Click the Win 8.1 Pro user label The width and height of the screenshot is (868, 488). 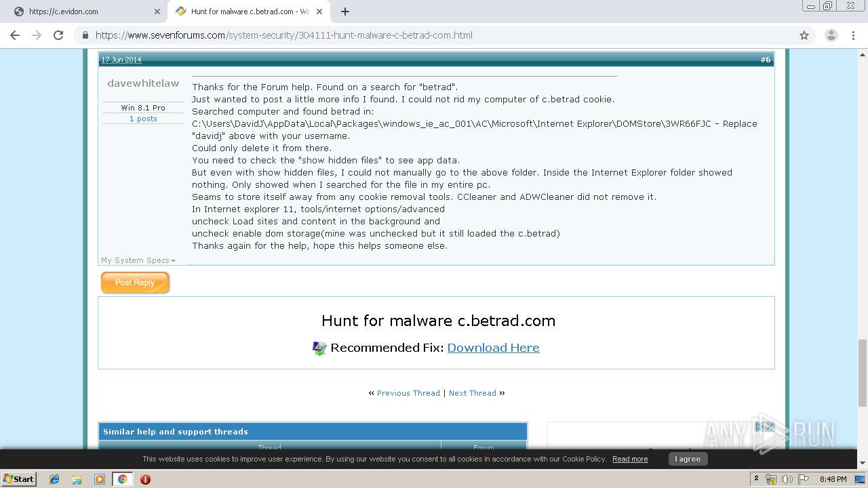pos(143,108)
